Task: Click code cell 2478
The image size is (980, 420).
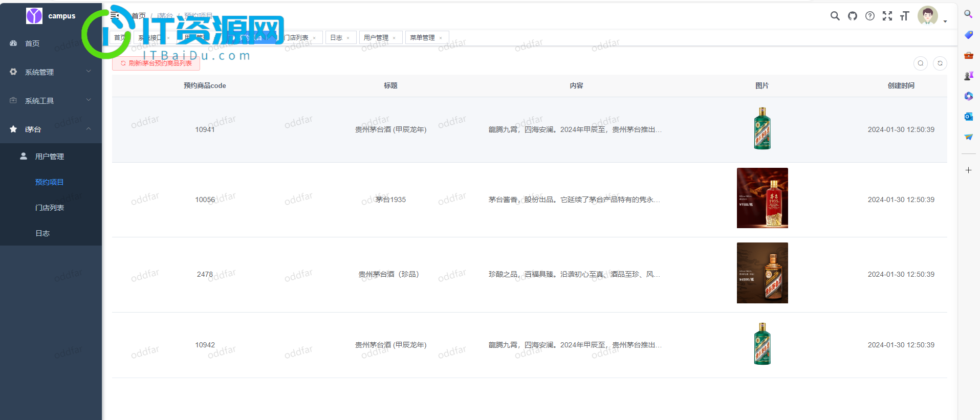Action: tap(205, 275)
